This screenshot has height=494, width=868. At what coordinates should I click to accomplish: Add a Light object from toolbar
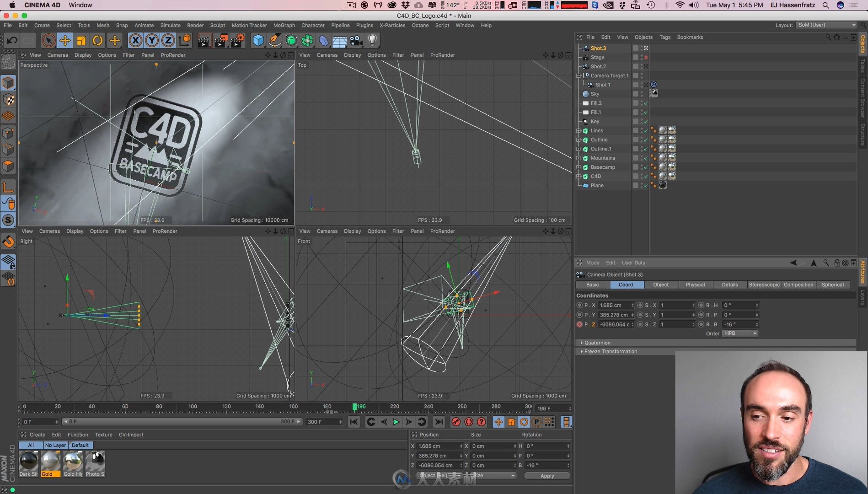pos(372,40)
